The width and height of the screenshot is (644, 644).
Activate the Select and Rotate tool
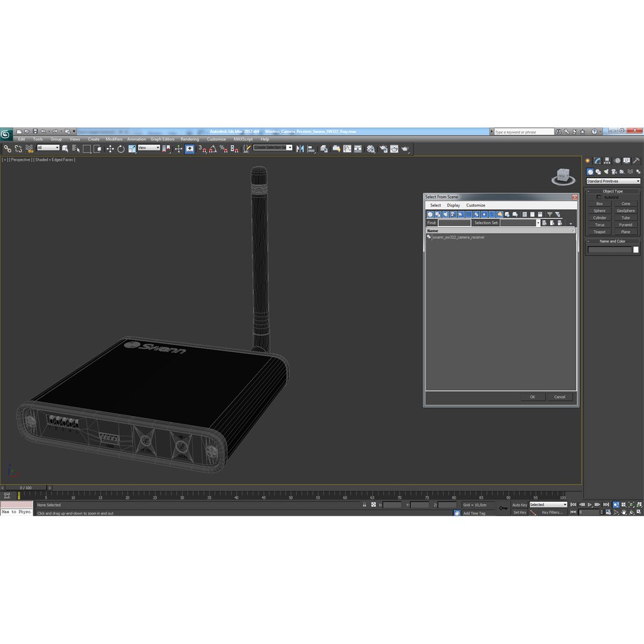click(x=120, y=148)
